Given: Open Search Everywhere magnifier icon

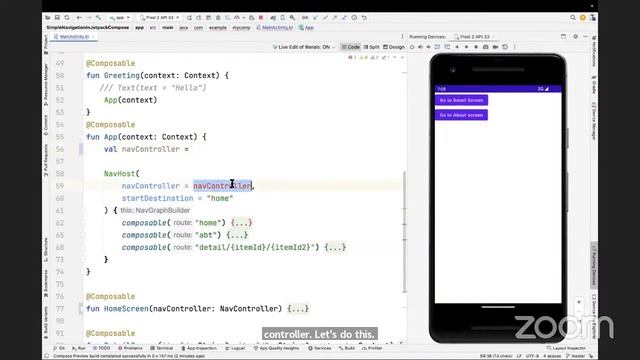Looking at the screenshot, I should tap(573, 18).
